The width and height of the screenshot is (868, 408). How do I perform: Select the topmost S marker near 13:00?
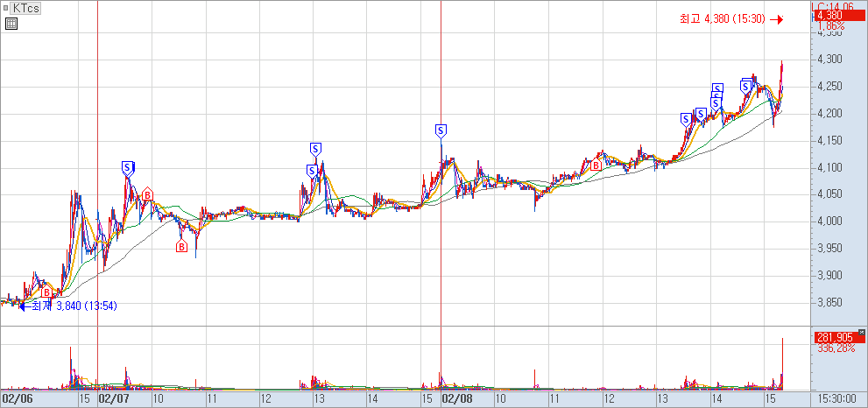click(x=316, y=148)
